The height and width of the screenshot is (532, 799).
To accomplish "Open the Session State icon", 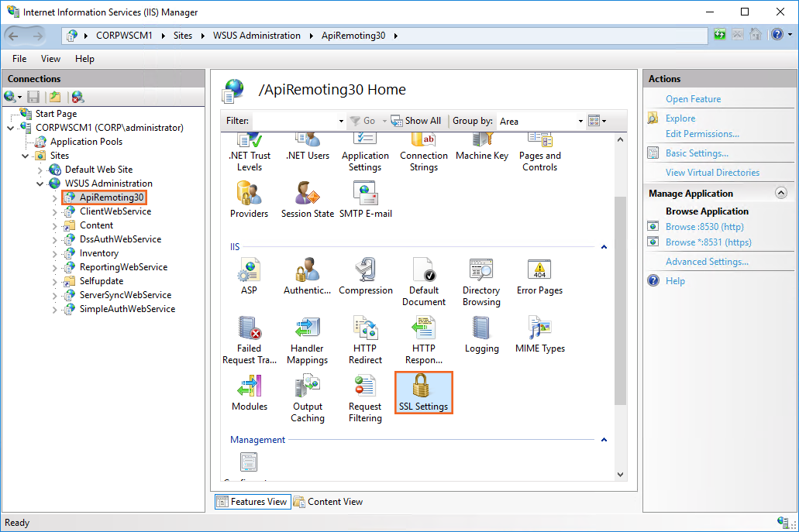I will tap(308, 200).
